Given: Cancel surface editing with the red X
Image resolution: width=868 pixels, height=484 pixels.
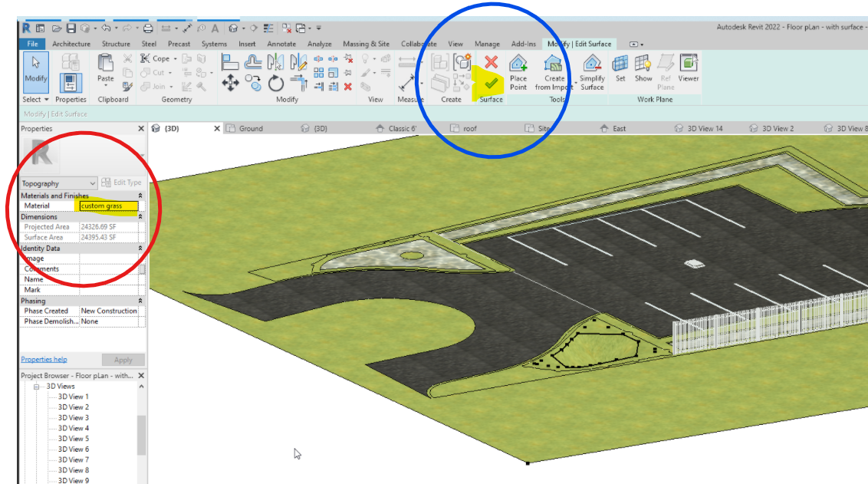Looking at the screenshot, I should (492, 61).
